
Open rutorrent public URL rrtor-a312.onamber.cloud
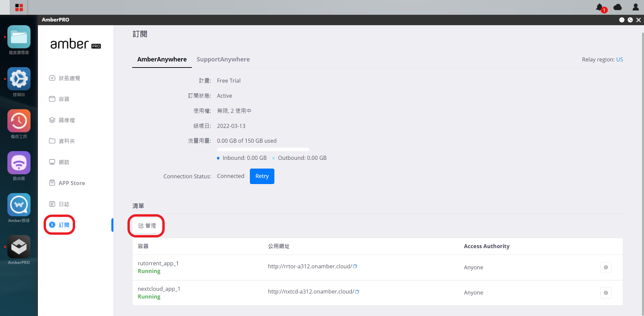tap(310, 266)
